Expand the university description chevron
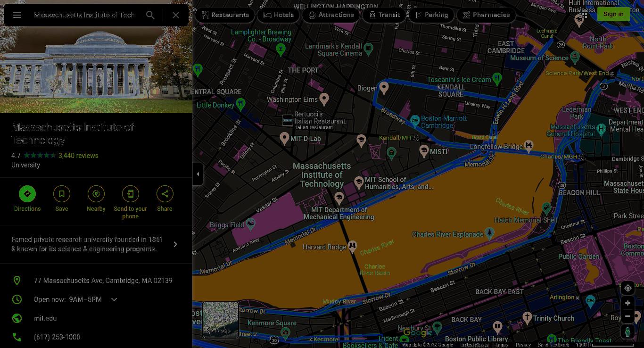Image resolution: width=644 pixels, height=348 pixels. tap(175, 244)
